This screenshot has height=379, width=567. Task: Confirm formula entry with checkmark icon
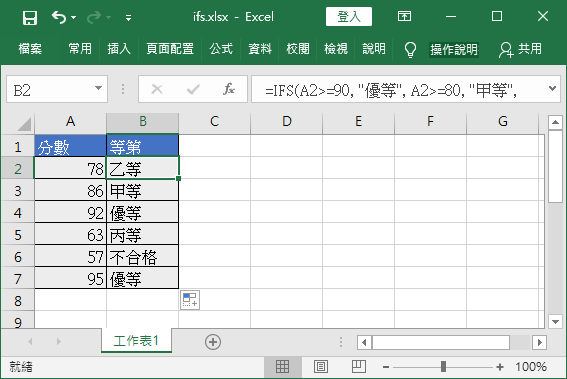[x=193, y=89]
